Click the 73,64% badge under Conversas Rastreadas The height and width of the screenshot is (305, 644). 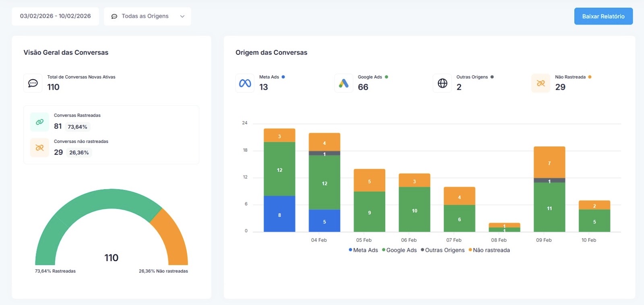click(x=77, y=127)
